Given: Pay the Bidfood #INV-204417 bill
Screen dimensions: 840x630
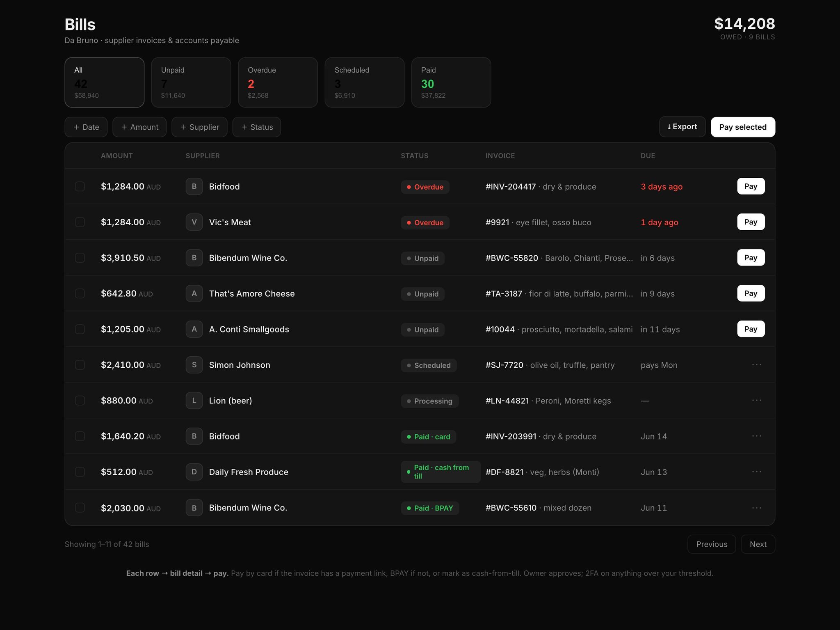Looking at the screenshot, I should point(751,186).
